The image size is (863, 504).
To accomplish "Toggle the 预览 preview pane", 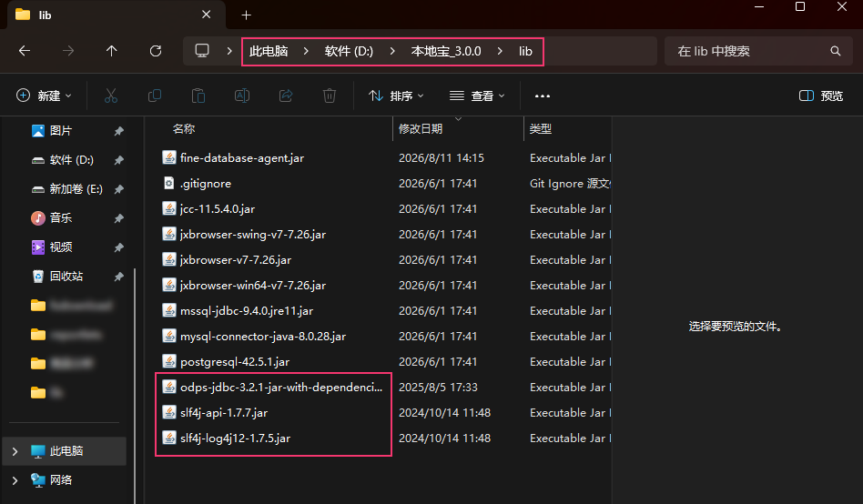I will tap(820, 96).
